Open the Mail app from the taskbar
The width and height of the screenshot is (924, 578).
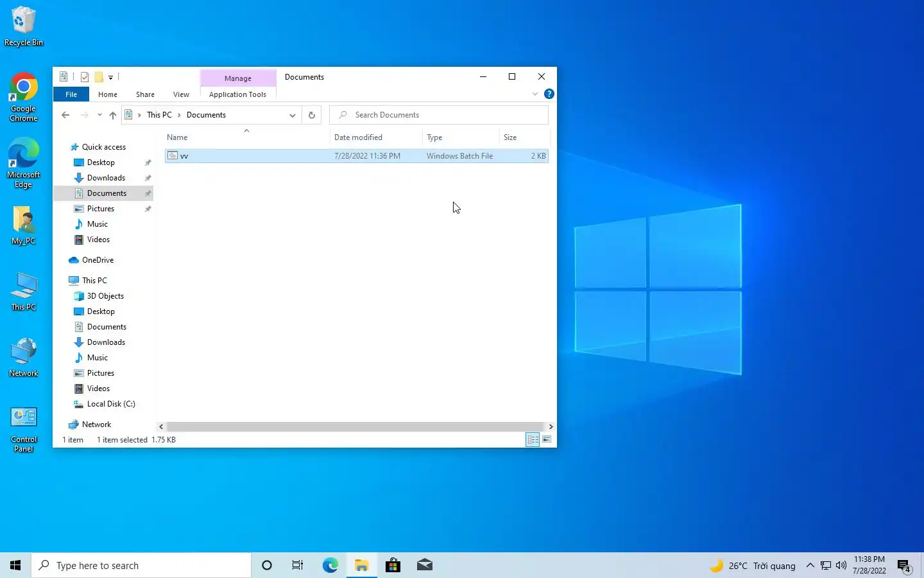point(424,565)
